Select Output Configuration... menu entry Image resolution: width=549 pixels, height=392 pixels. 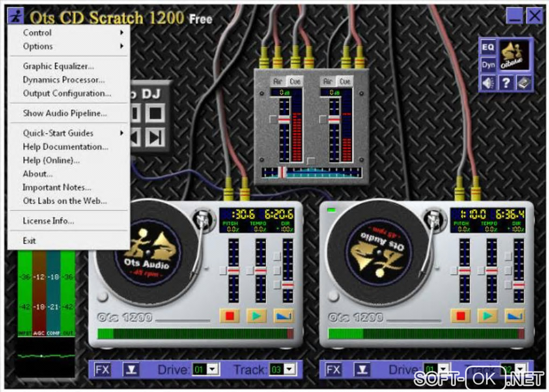pos(69,94)
